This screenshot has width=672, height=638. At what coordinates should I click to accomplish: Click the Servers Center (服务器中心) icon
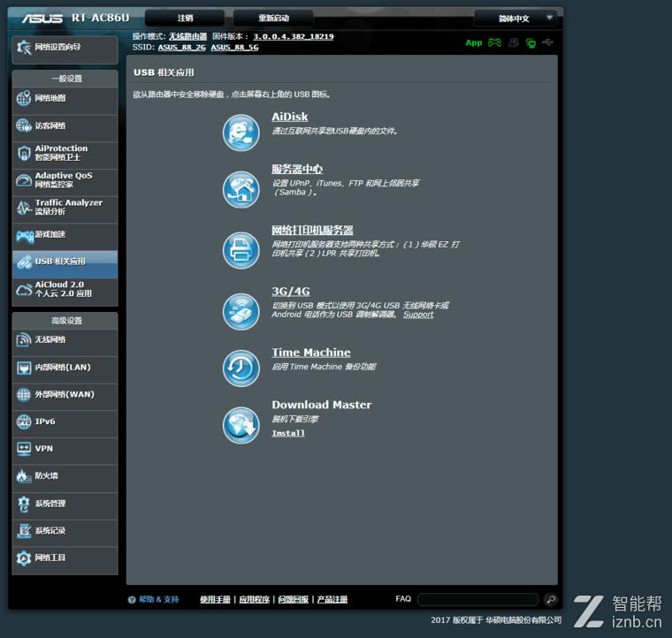tap(241, 189)
